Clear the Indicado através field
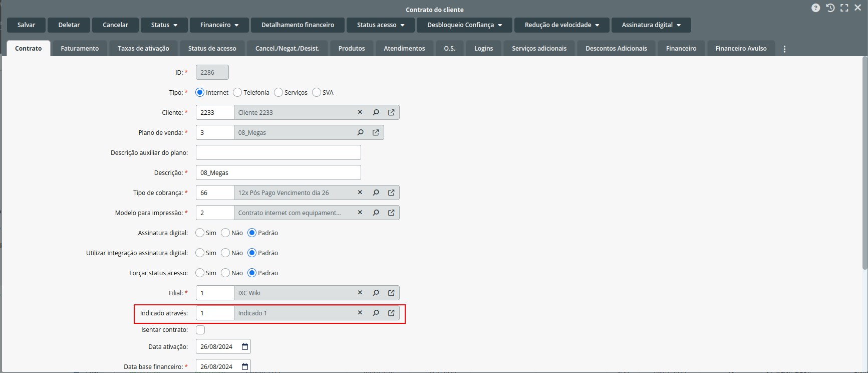868x373 pixels. click(x=360, y=313)
